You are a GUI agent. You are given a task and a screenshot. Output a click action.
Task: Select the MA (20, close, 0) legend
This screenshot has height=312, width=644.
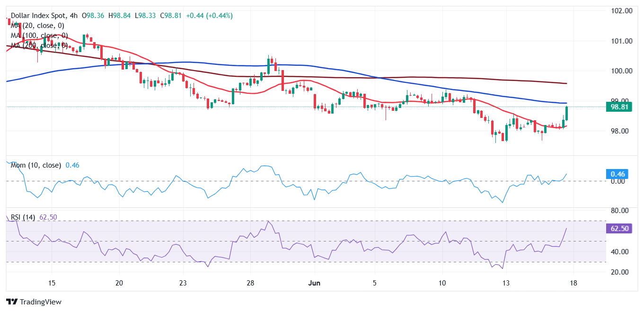click(x=38, y=26)
